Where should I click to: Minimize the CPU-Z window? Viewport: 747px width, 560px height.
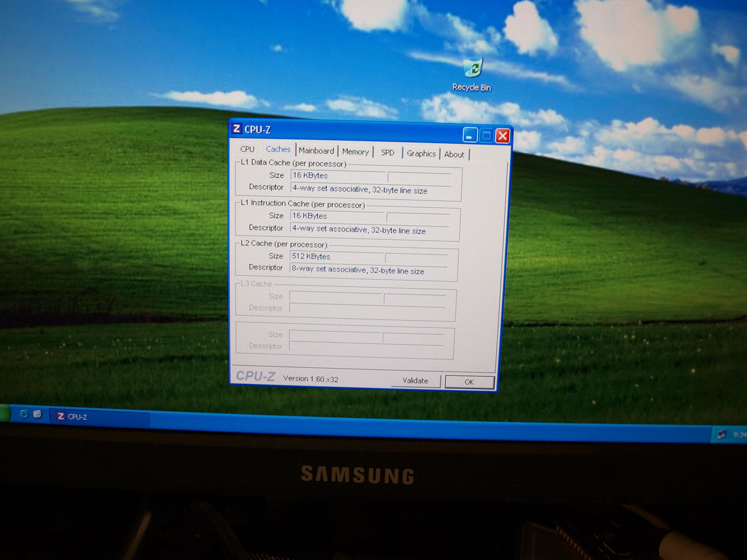point(470,135)
